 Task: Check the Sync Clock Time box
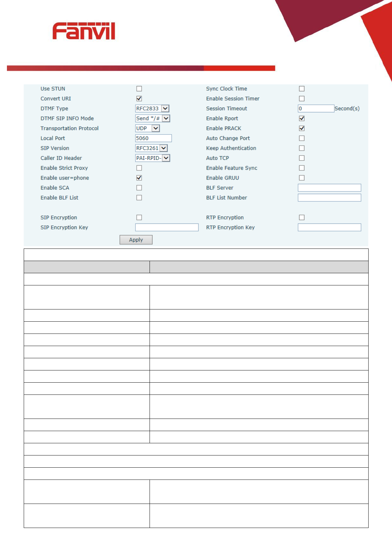tap(302, 89)
